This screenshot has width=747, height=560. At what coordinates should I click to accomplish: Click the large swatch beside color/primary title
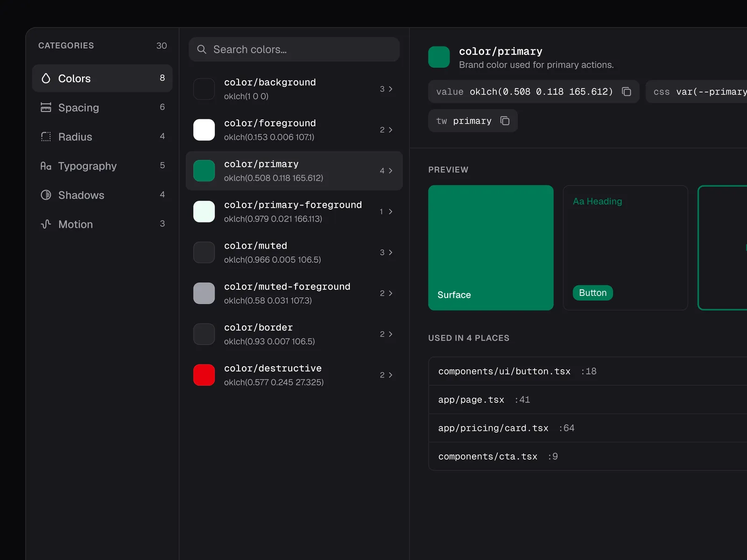(x=439, y=57)
